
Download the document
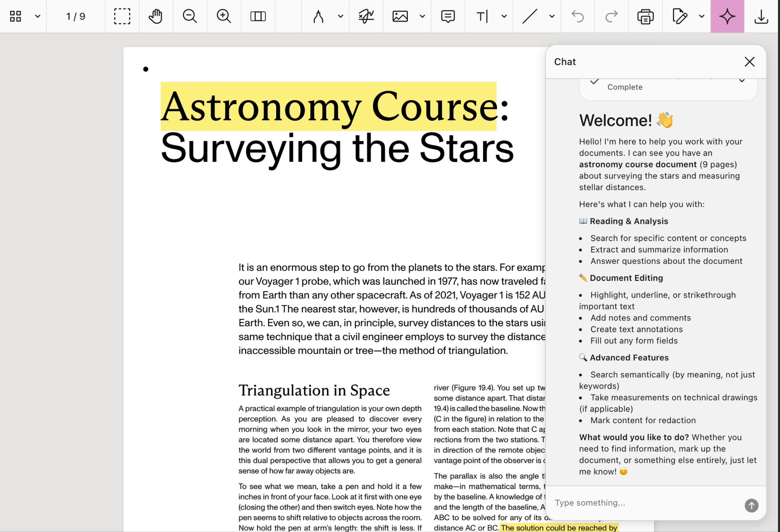coord(761,16)
